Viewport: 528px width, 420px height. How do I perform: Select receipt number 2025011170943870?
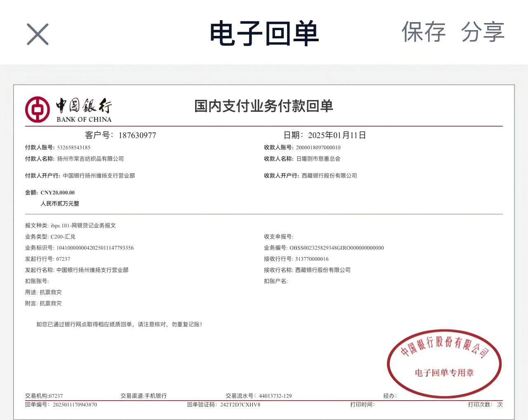coord(75,405)
